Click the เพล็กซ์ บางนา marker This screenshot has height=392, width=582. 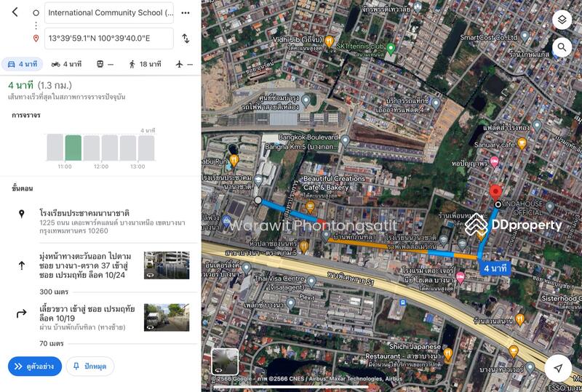pyautogui.click(x=291, y=304)
